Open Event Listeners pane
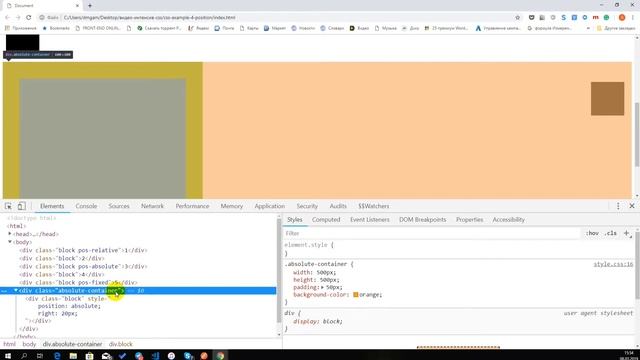 click(x=369, y=220)
